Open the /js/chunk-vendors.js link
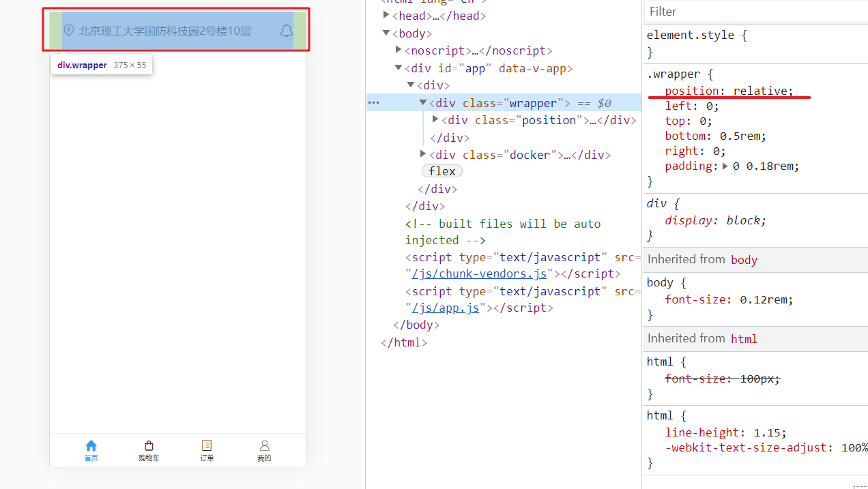The width and height of the screenshot is (868, 489). click(479, 273)
